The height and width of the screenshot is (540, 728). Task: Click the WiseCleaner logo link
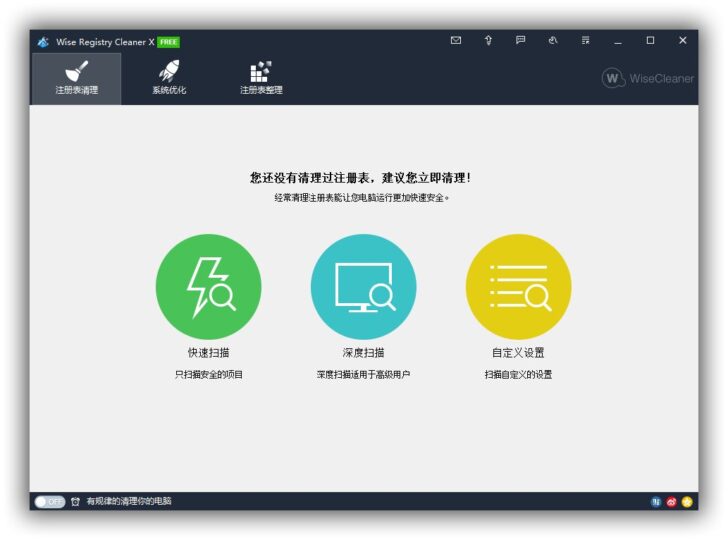click(647, 78)
